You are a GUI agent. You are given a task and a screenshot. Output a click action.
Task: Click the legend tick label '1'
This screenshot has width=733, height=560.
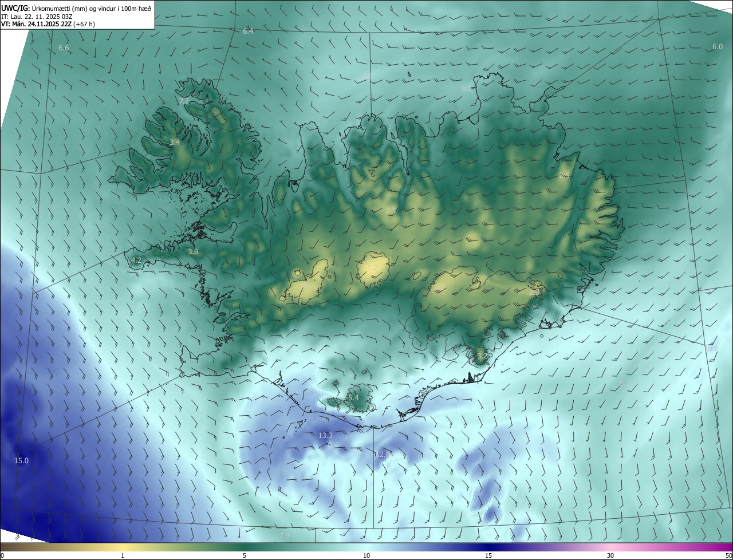(123, 555)
